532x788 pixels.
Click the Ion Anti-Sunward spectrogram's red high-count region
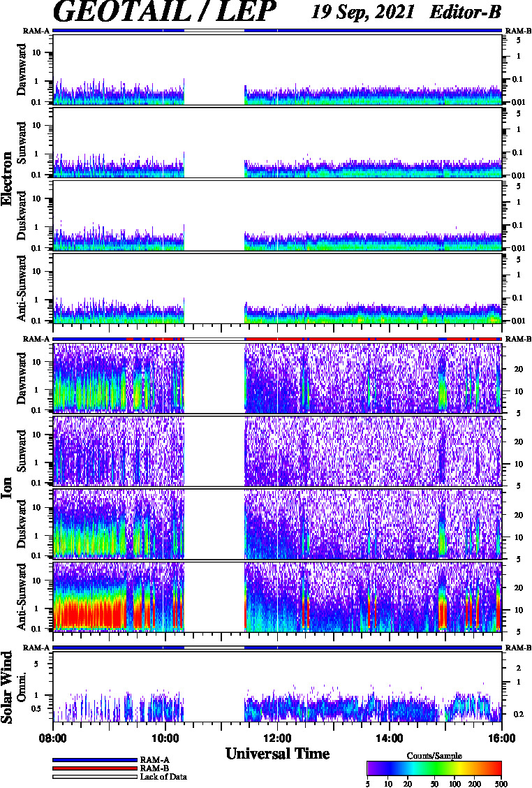(x=89, y=613)
